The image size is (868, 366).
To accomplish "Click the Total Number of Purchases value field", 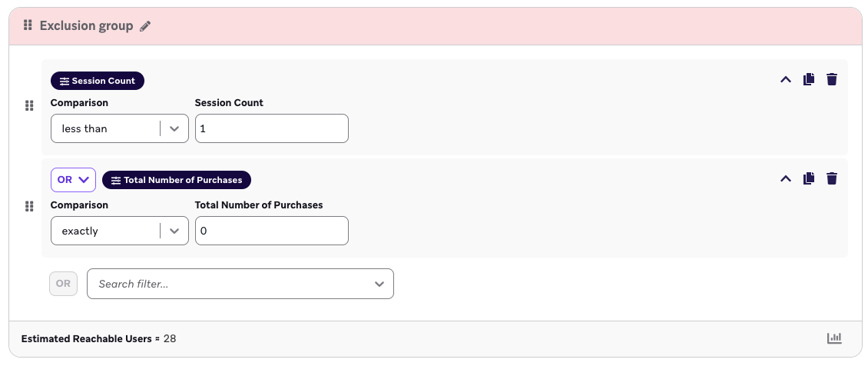I will pos(272,231).
